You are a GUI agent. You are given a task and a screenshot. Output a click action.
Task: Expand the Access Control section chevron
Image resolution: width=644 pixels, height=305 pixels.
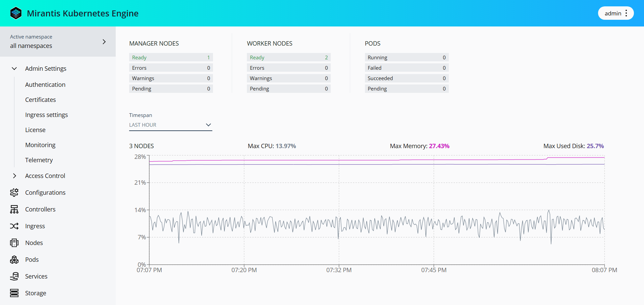14,176
